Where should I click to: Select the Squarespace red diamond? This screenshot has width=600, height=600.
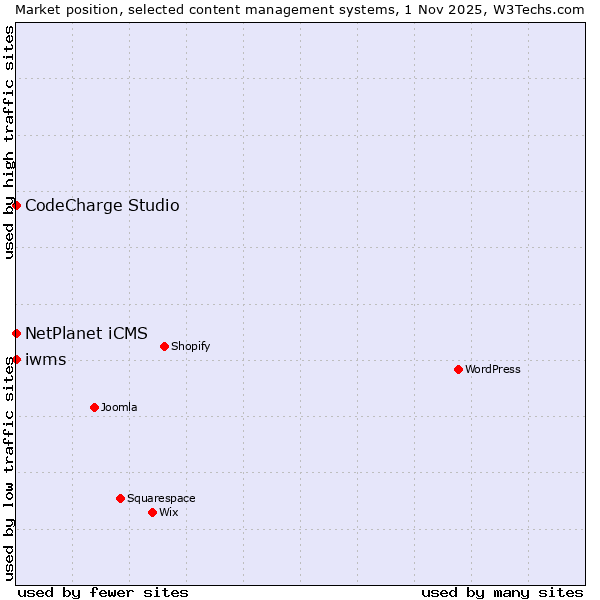(x=120, y=498)
